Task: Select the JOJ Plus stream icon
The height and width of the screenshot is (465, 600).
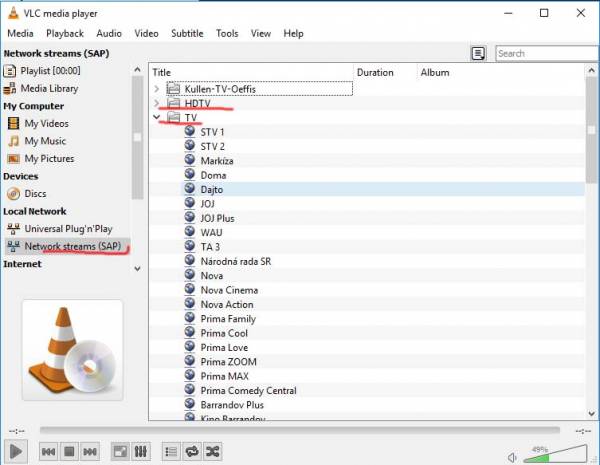Action: coord(190,217)
